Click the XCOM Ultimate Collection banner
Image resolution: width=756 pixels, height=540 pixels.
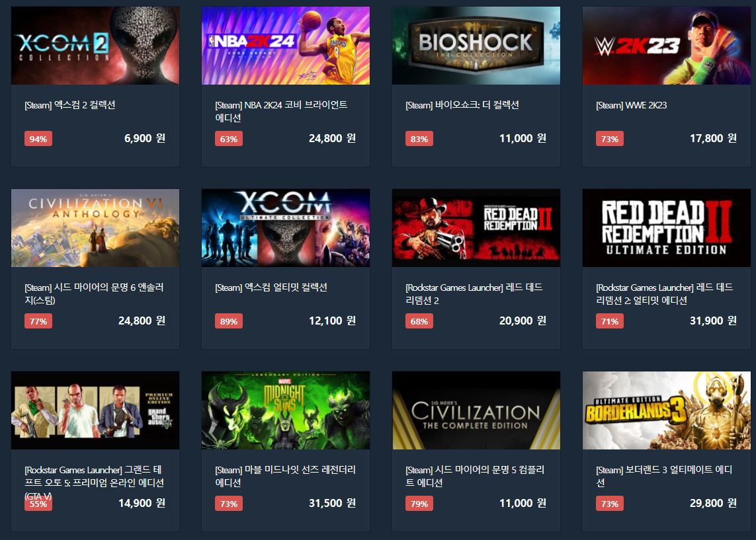286,228
